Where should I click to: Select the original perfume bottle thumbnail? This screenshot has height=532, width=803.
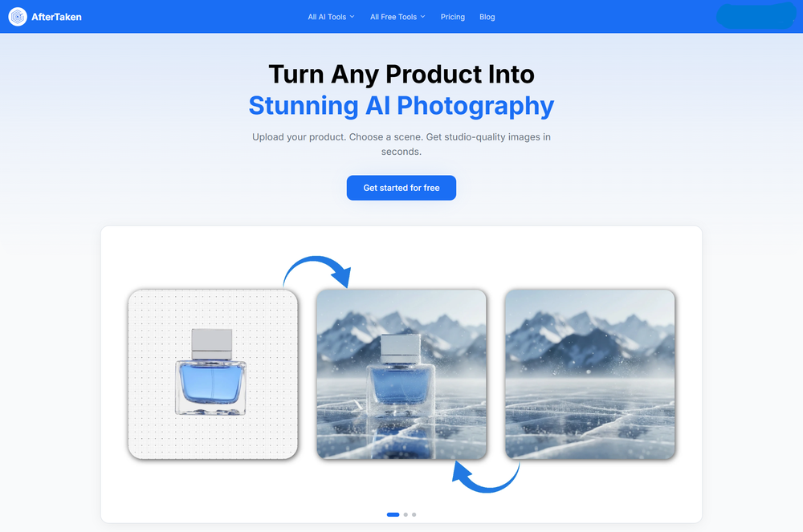click(213, 375)
